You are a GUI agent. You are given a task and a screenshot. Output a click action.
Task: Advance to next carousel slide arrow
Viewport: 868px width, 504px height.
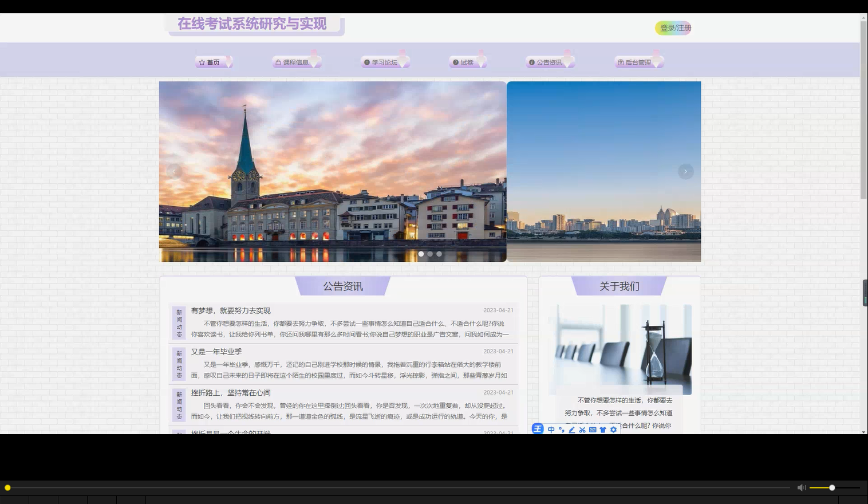685,171
